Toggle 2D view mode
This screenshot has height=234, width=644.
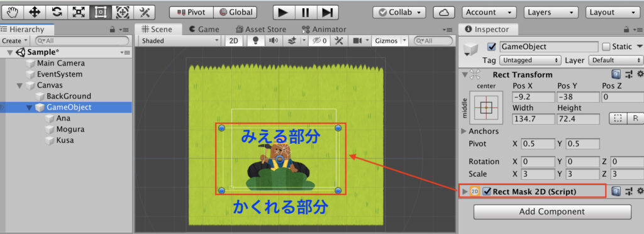point(234,41)
